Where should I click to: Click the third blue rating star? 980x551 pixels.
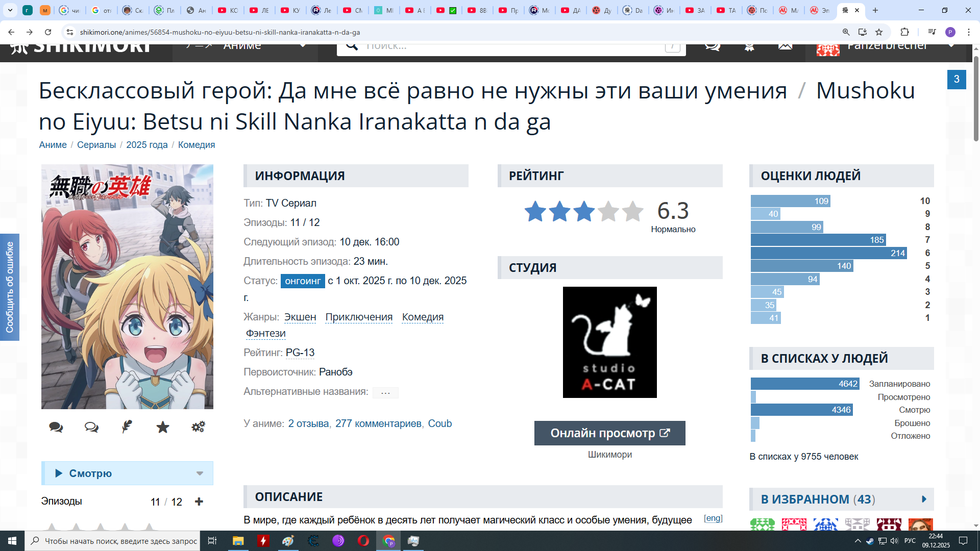coord(584,212)
